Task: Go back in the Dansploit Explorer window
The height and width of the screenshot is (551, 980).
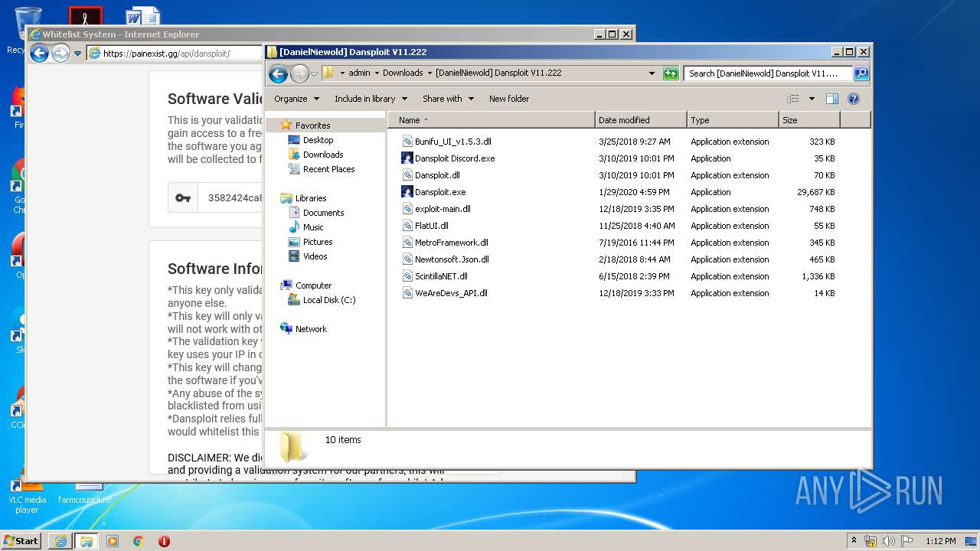Action: (279, 73)
